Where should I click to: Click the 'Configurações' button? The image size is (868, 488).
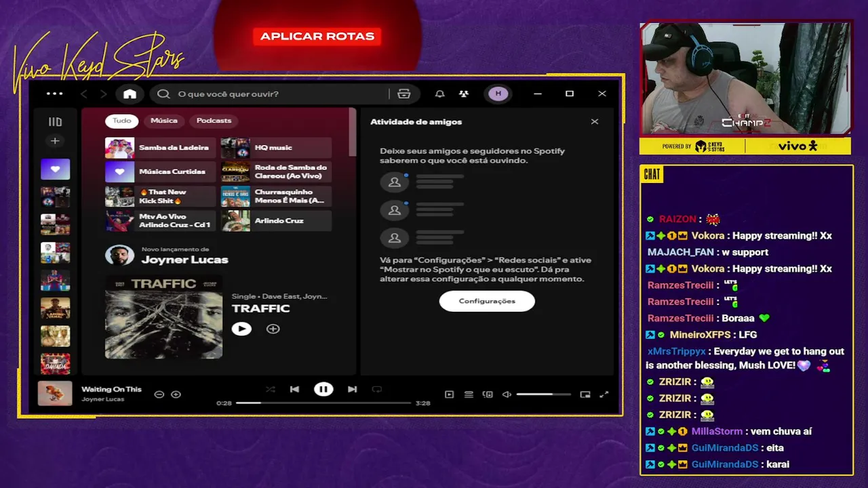point(487,301)
